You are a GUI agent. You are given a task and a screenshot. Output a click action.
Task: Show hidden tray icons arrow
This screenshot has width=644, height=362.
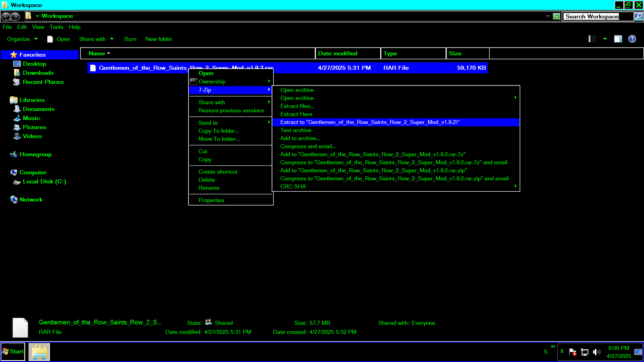[562, 351]
